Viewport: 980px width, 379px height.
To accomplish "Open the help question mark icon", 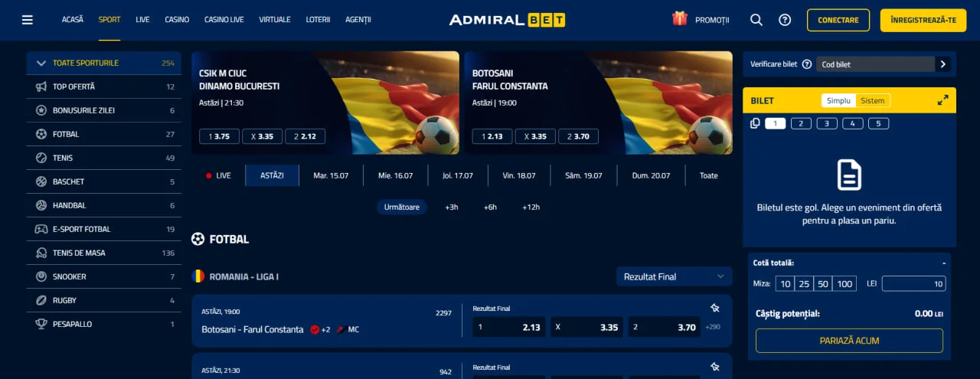I will [x=785, y=20].
